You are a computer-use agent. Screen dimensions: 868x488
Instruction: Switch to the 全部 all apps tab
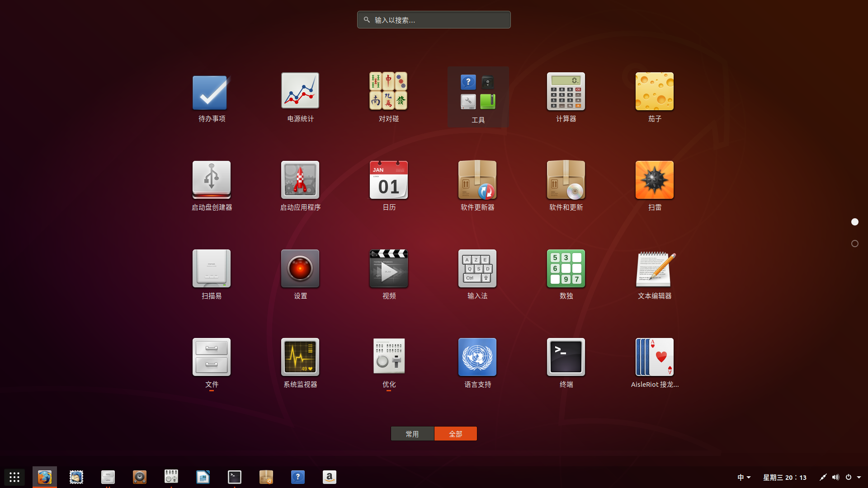point(455,434)
